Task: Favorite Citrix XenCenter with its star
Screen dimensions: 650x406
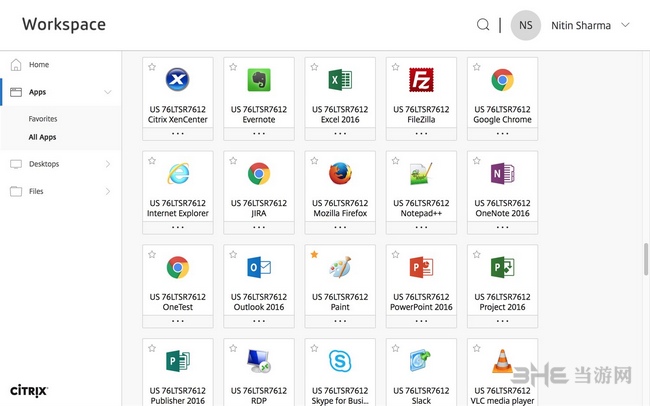Action: click(152, 67)
